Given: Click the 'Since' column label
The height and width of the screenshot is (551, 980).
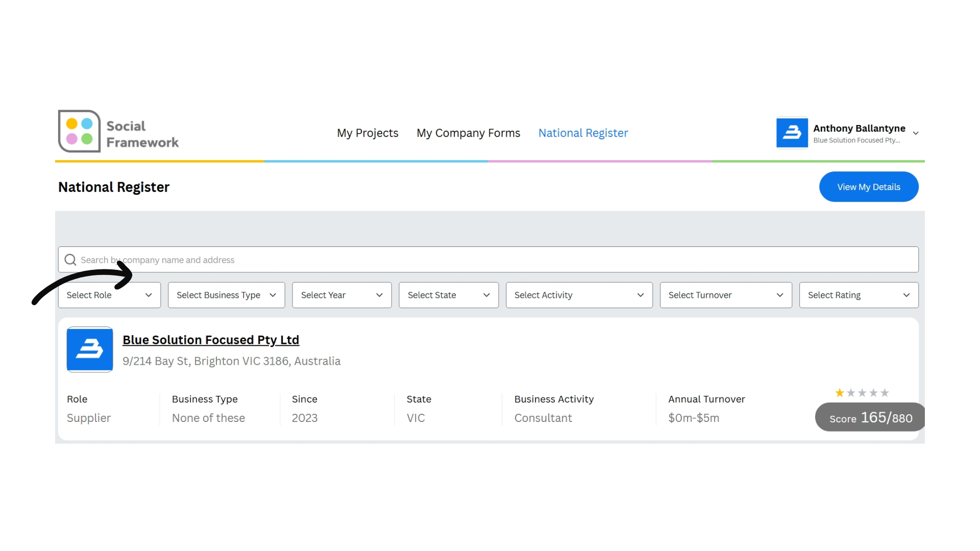Looking at the screenshot, I should click(305, 399).
